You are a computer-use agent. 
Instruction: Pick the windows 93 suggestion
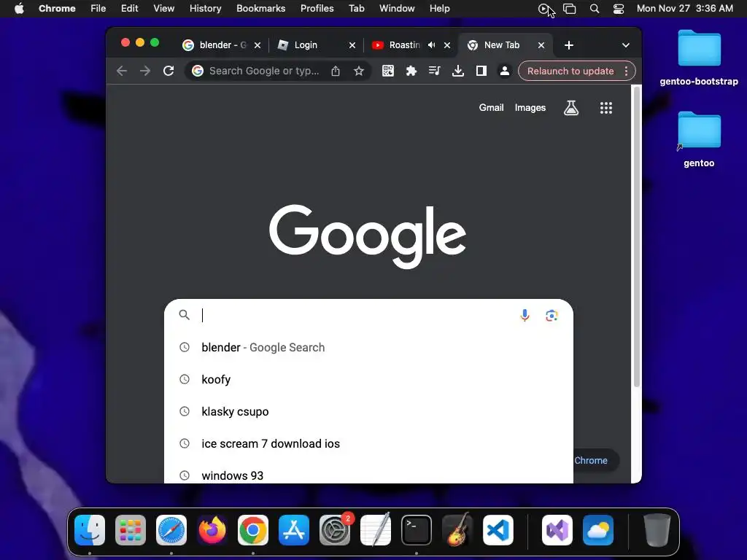(x=368, y=475)
